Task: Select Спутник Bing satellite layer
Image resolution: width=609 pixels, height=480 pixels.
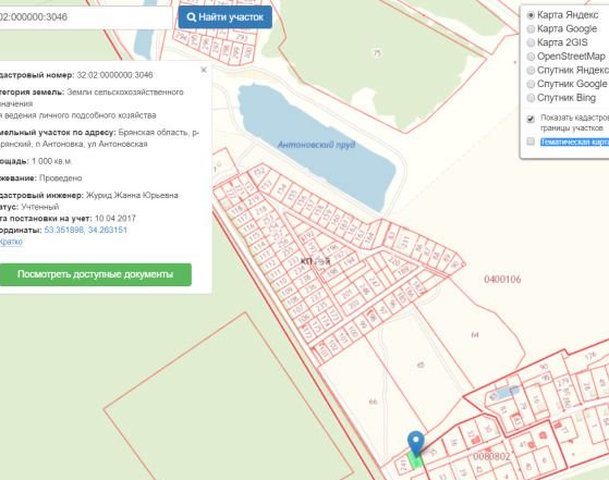Action: click(x=531, y=98)
